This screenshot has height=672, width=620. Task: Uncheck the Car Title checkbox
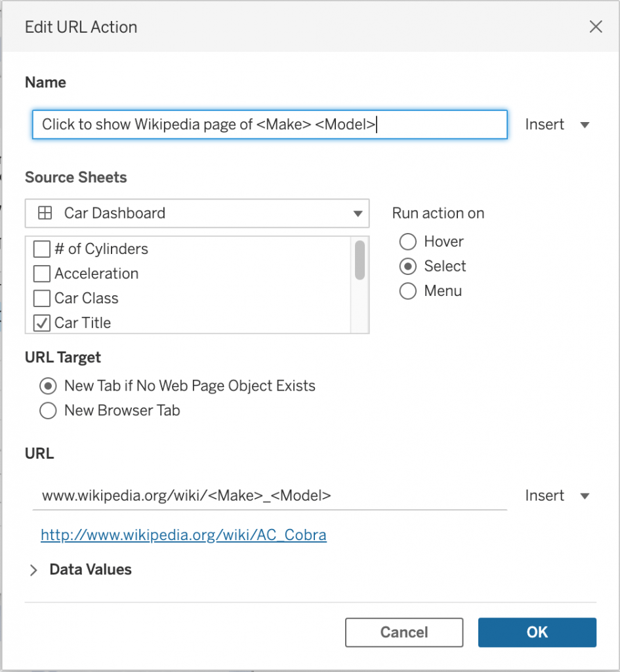pos(42,323)
